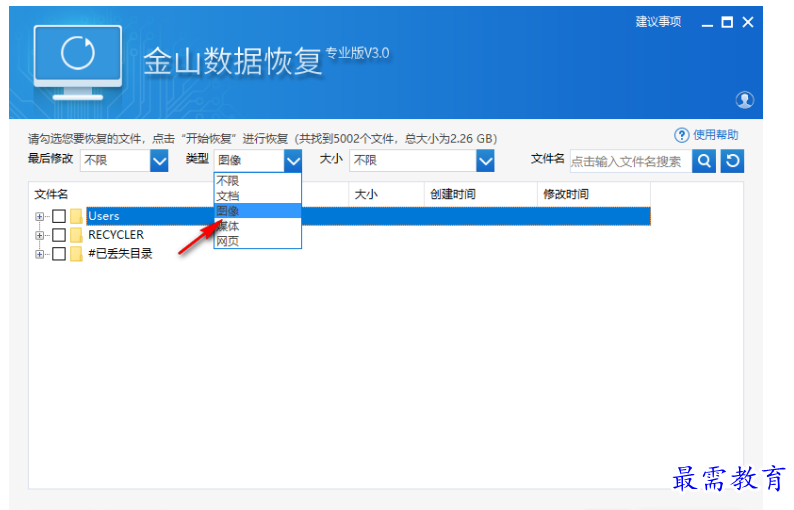Open the 最后修改 dropdown arrow
Image resolution: width=794 pixels, height=510 pixels.
(x=159, y=161)
